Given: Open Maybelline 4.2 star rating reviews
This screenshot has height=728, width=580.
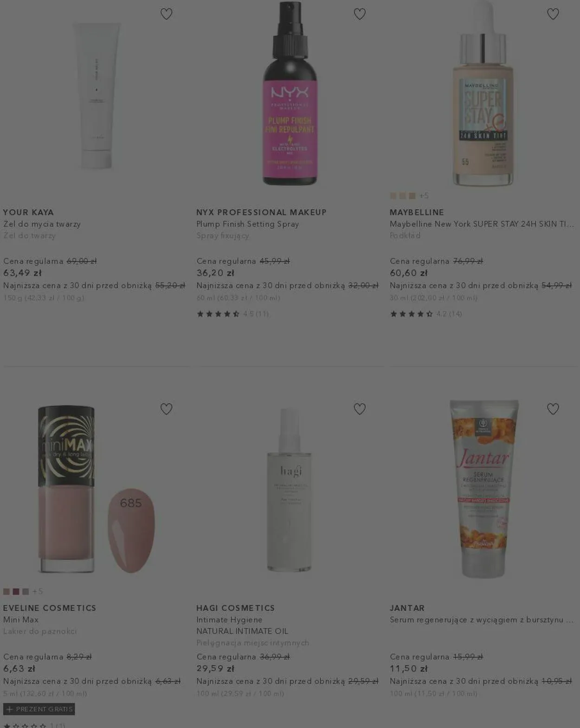Looking at the screenshot, I should (x=426, y=314).
